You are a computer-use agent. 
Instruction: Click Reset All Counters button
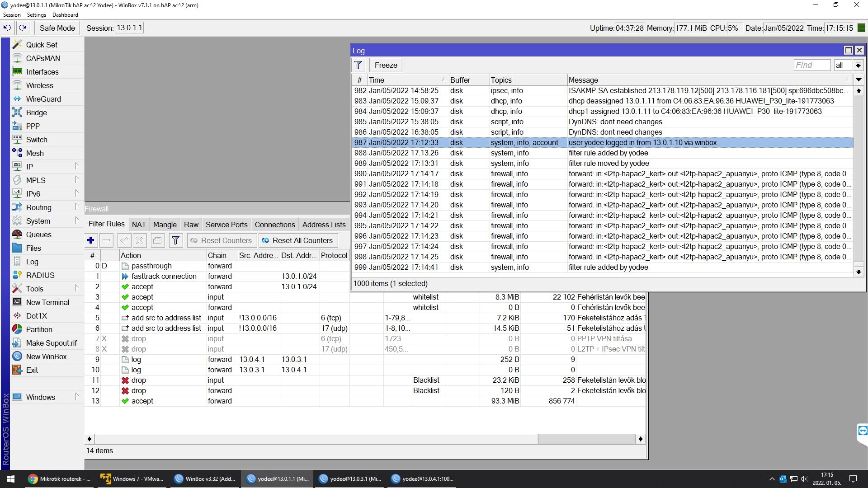(298, 240)
